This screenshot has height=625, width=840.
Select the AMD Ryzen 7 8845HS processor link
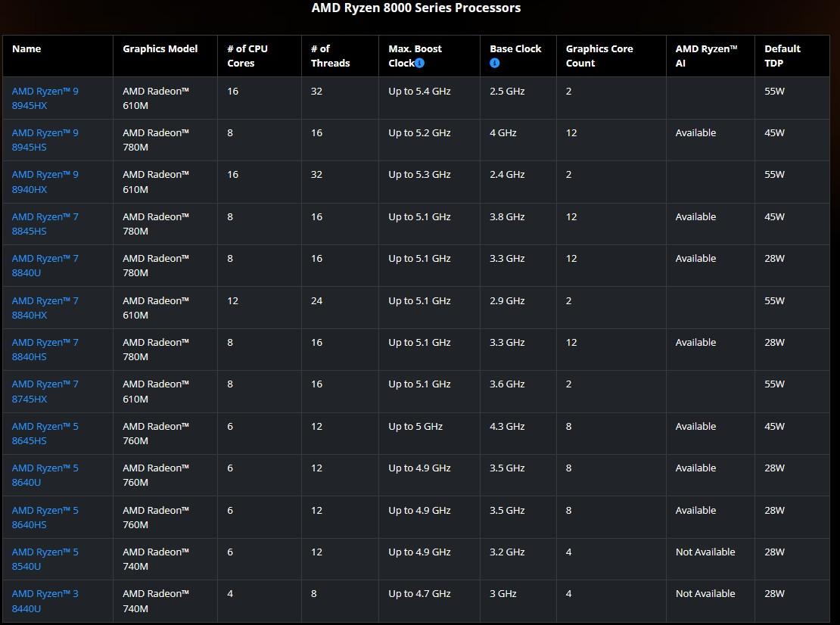tap(45, 224)
